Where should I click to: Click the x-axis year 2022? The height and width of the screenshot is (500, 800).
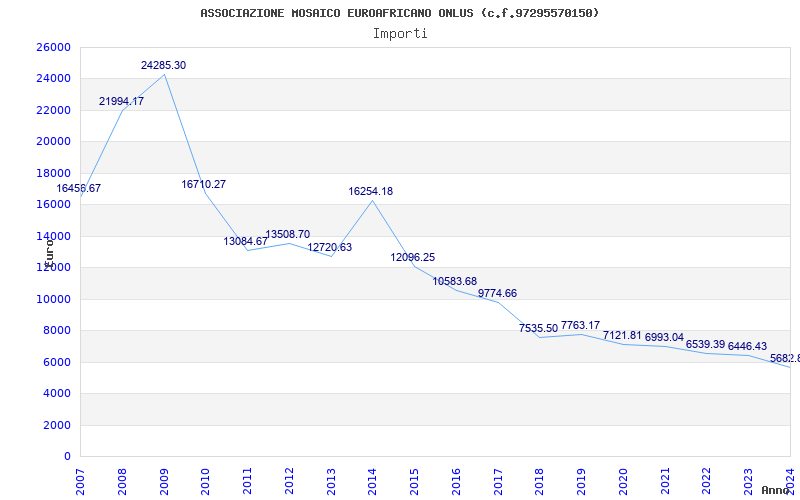[x=707, y=482]
